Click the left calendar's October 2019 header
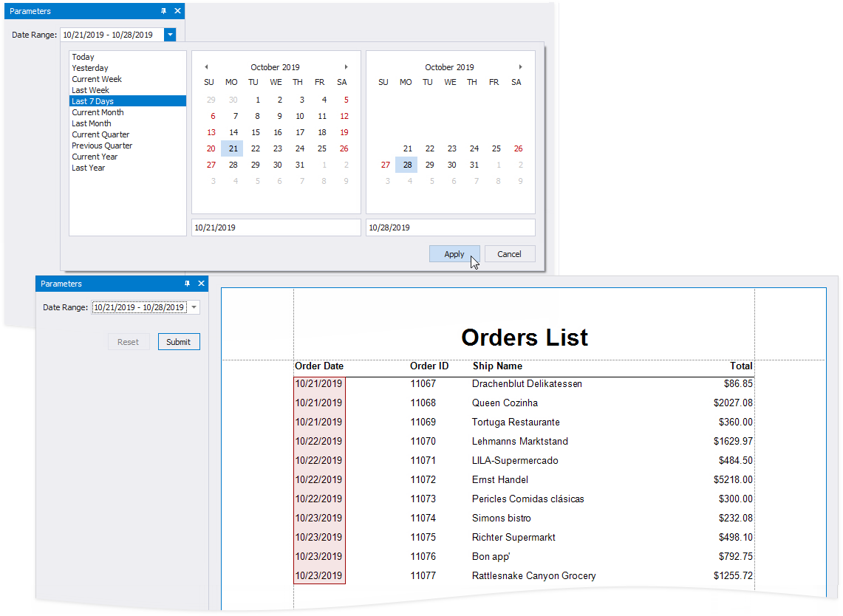 [x=275, y=67]
